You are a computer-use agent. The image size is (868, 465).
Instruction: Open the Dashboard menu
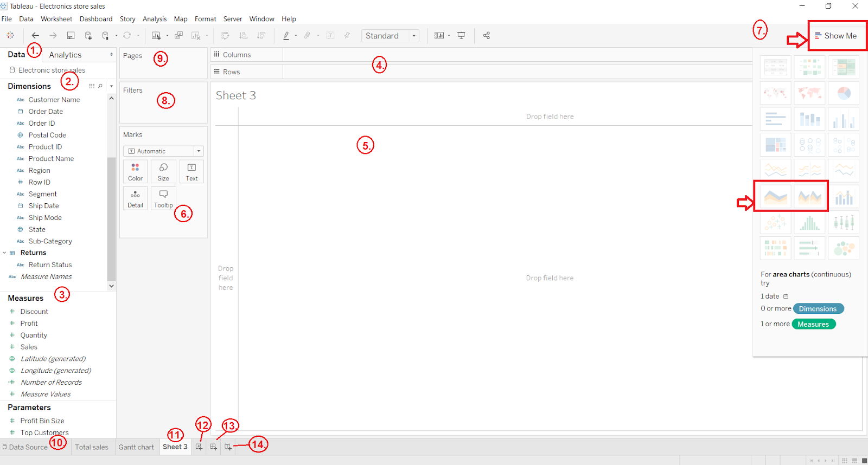[96, 19]
